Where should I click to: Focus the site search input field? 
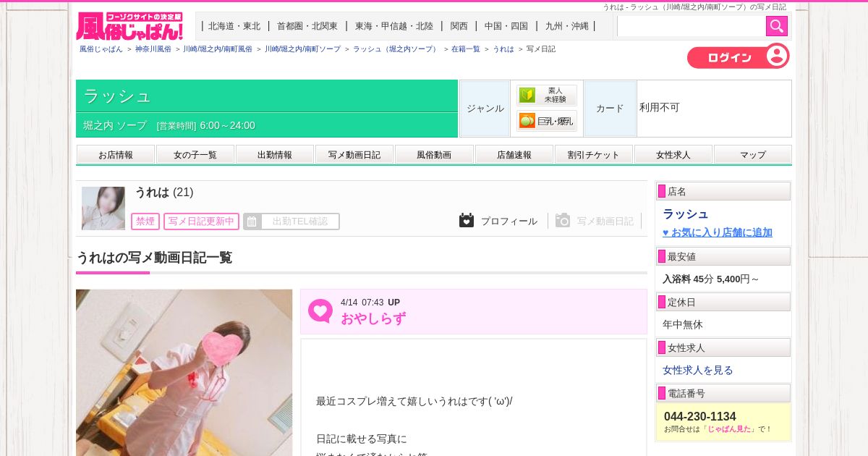(692, 26)
